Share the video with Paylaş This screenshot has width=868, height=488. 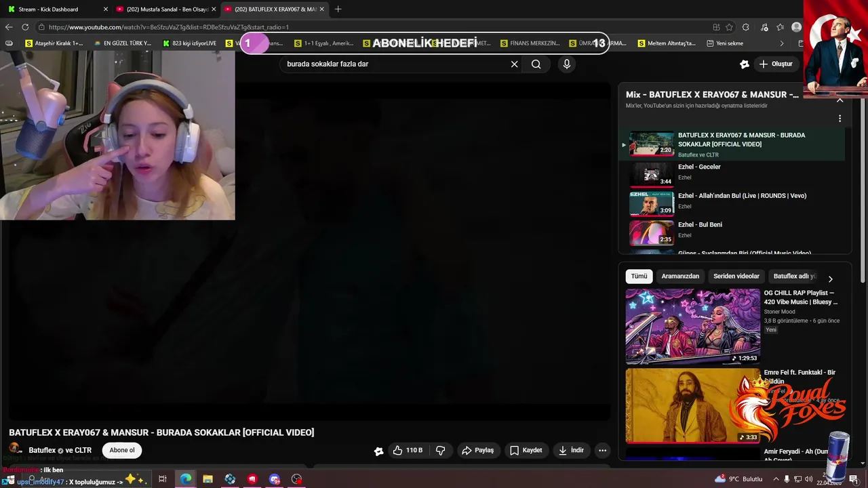[x=477, y=450]
